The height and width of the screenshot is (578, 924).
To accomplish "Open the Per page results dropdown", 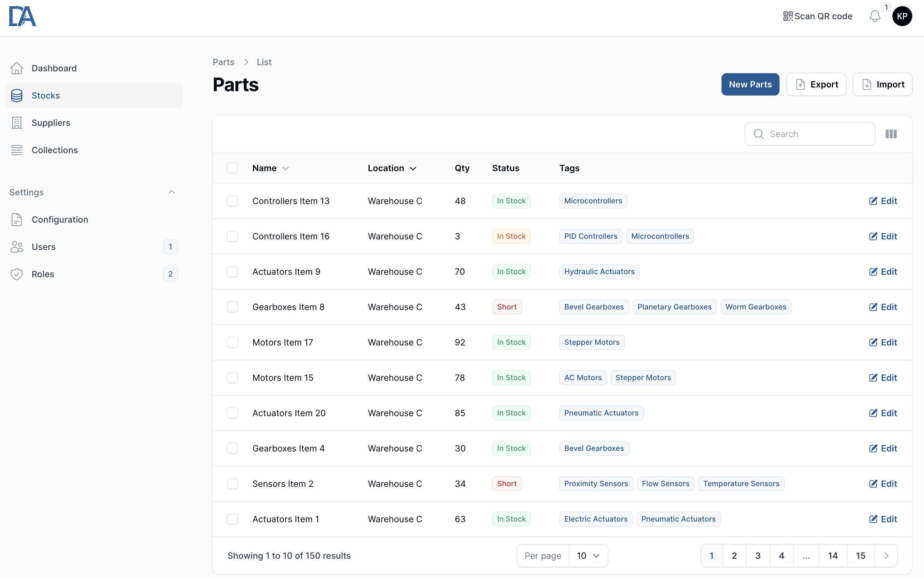I will coord(588,555).
